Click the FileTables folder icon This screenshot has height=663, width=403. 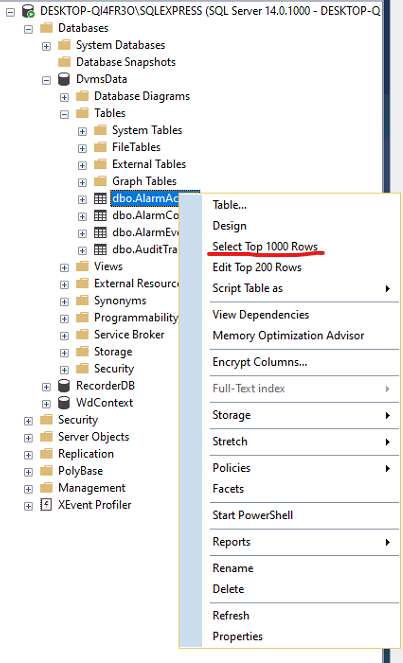click(100, 147)
